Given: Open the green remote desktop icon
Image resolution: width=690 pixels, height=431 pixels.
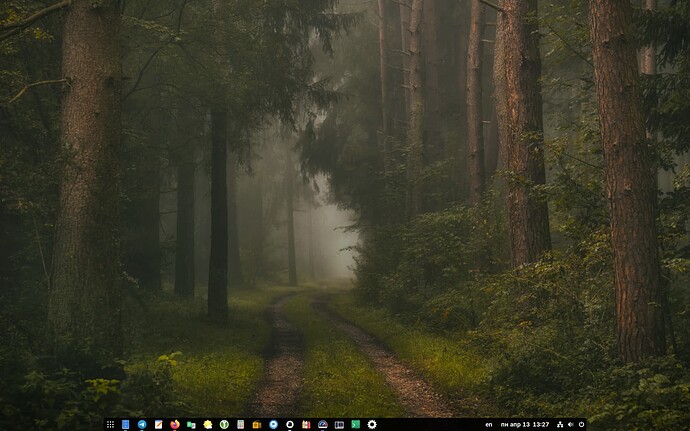Looking at the screenshot, I should tap(191, 424).
